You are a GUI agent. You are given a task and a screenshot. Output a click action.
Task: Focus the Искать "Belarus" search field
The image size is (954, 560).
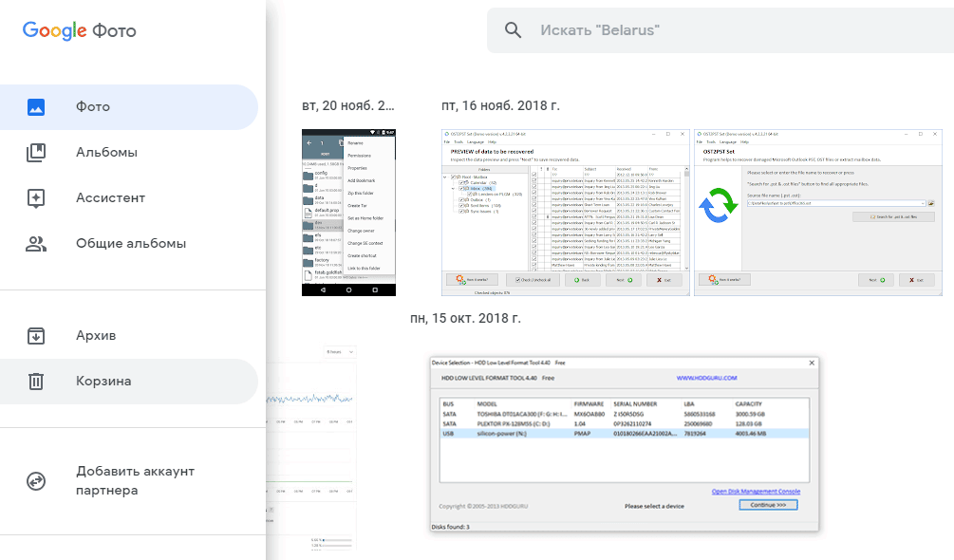(720, 30)
